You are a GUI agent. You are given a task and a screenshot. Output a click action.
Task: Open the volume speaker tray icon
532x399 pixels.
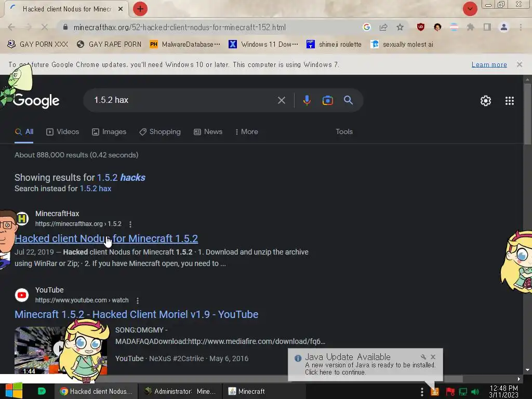click(475, 392)
